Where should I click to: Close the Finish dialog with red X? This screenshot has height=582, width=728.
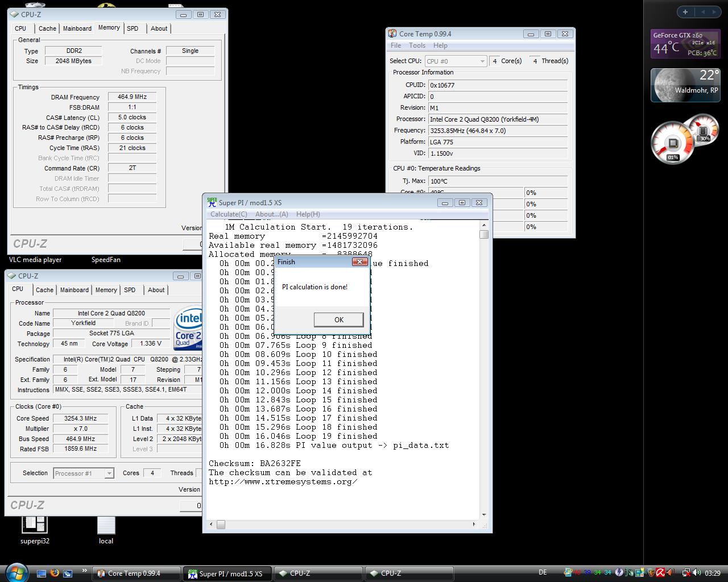click(x=359, y=261)
